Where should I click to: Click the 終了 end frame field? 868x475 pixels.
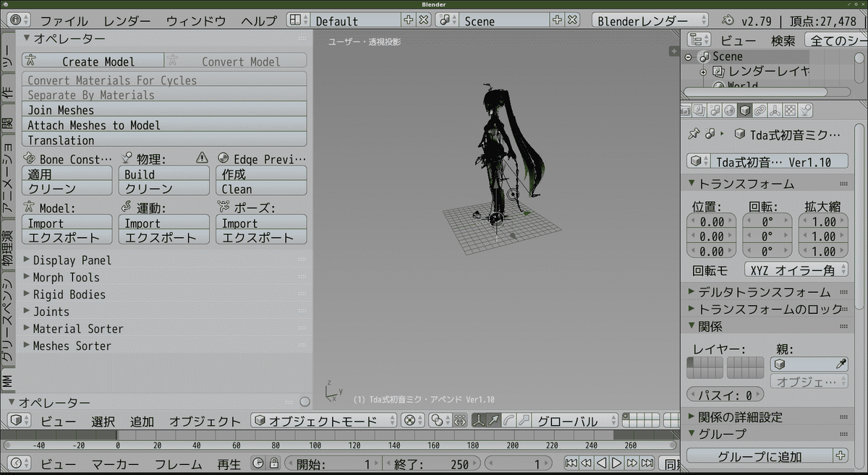pos(431,463)
